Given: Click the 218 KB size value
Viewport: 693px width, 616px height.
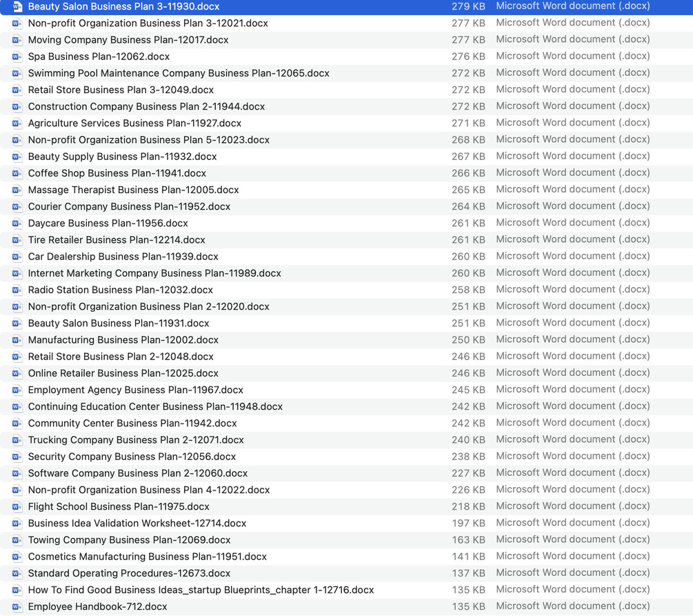Looking at the screenshot, I should (468, 507).
